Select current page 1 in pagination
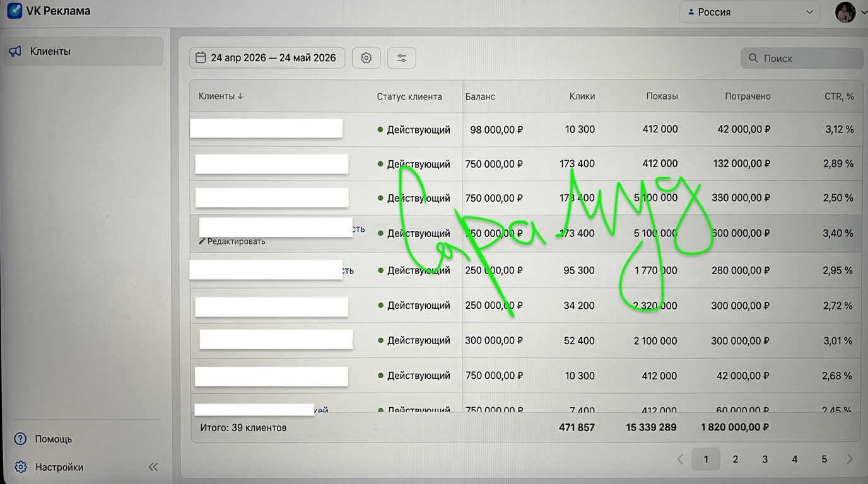The image size is (868, 484). click(x=706, y=459)
